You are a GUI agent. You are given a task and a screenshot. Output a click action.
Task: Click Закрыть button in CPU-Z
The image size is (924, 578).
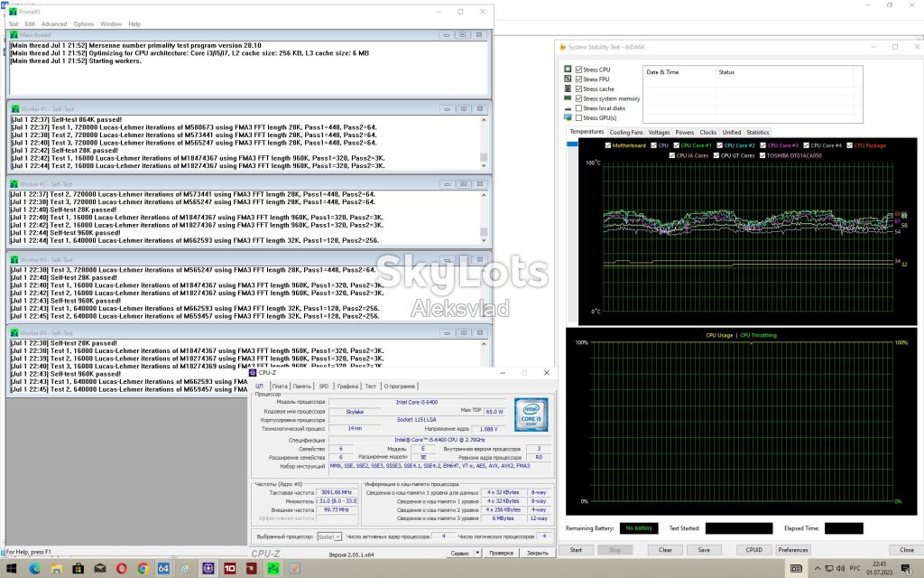(x=538, y=554)
